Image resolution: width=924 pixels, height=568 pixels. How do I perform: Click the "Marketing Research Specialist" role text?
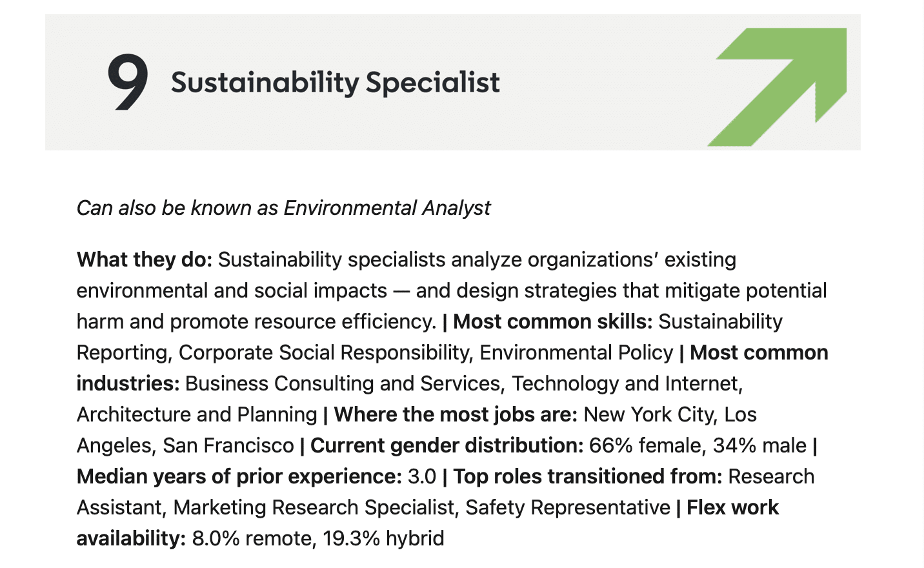(314, 507)
